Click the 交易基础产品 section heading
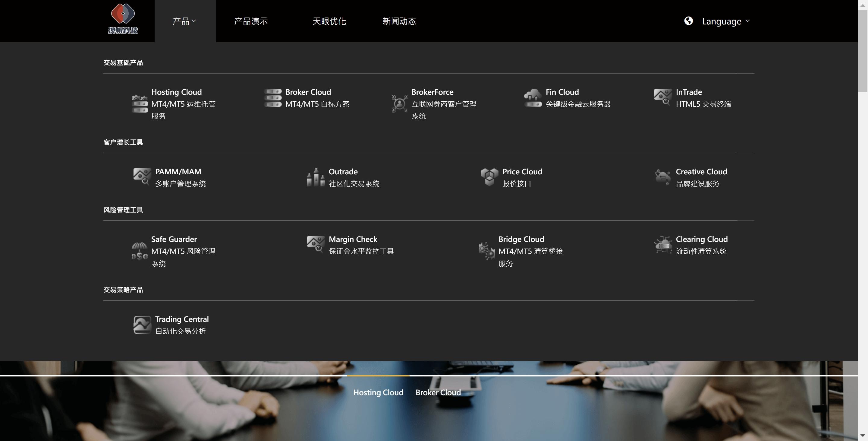 click(x=123, y=63)
